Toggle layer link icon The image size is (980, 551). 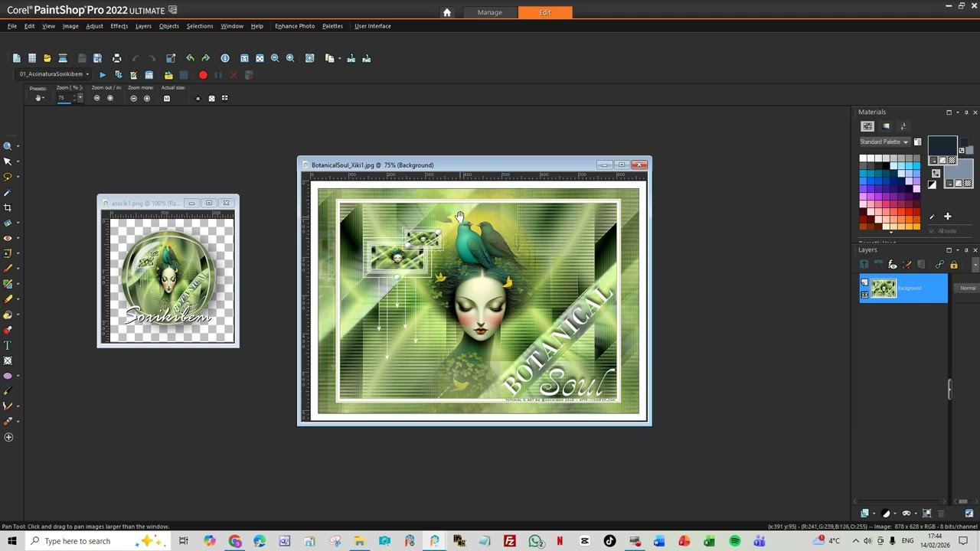pyautogui.click(x=939, y=265)
